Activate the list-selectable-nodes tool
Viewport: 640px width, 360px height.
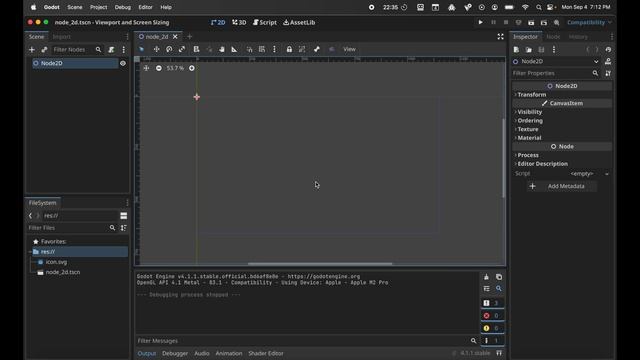tap(196, 49)
